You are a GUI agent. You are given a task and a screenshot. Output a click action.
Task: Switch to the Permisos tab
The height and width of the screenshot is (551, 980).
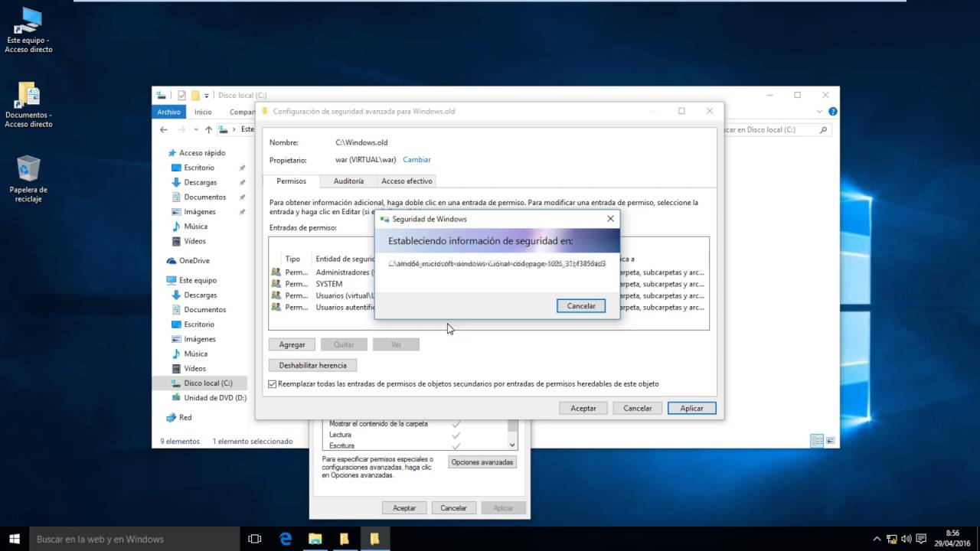(292, 181)
